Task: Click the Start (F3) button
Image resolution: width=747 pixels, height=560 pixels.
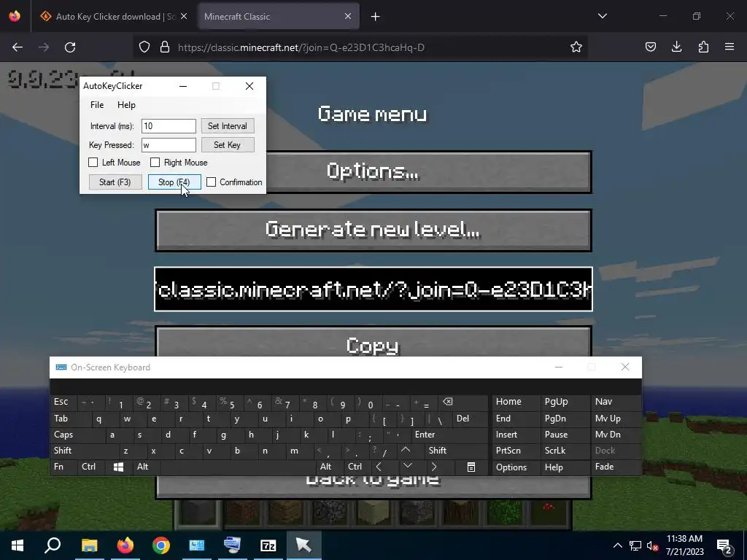Action: (x=115, y=182)
